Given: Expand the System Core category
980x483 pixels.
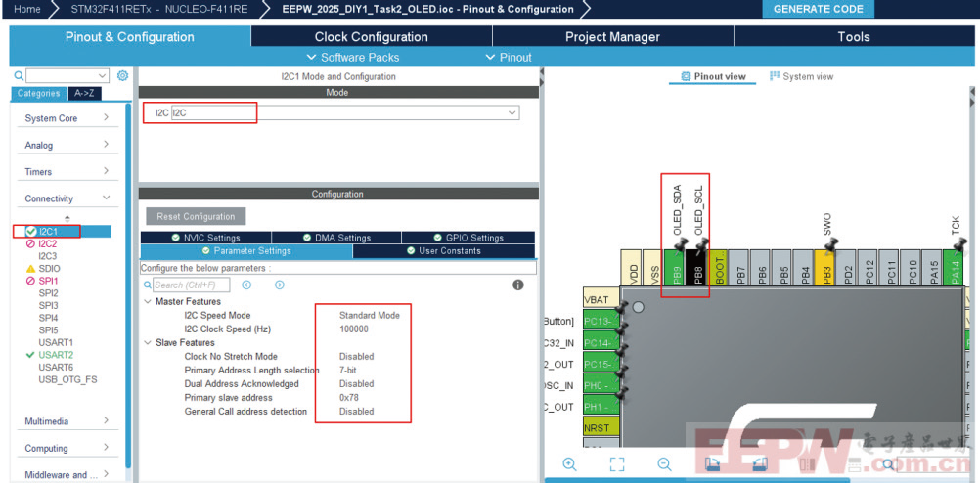Looking at the screenshot, I should point(67,118).
